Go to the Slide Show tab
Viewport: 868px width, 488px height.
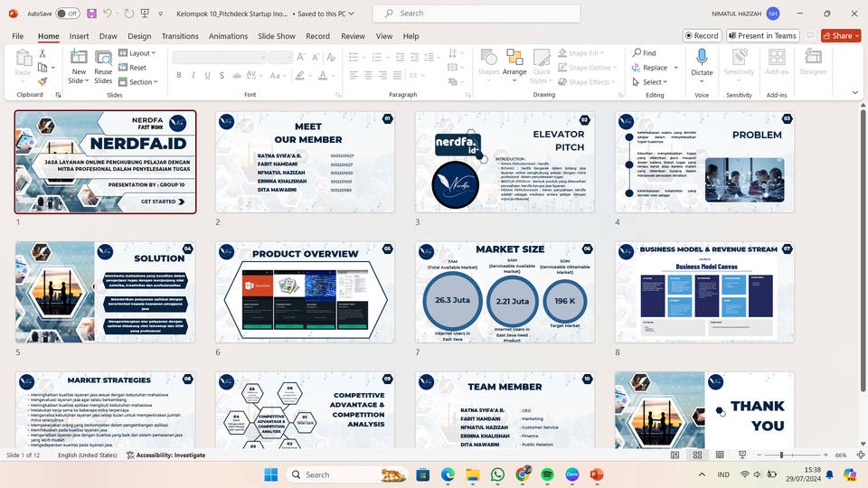[277, 36]
